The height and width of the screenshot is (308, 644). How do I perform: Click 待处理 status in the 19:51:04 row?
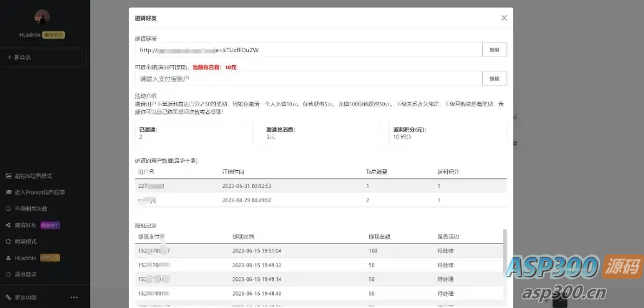click(x=446, y=251)
